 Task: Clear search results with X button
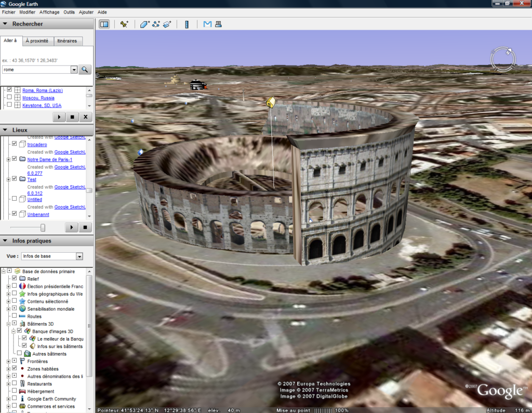click(86, 117)
